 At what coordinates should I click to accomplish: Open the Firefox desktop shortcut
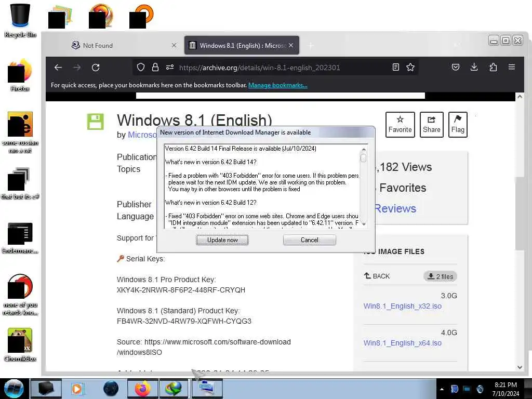(20, 75)
